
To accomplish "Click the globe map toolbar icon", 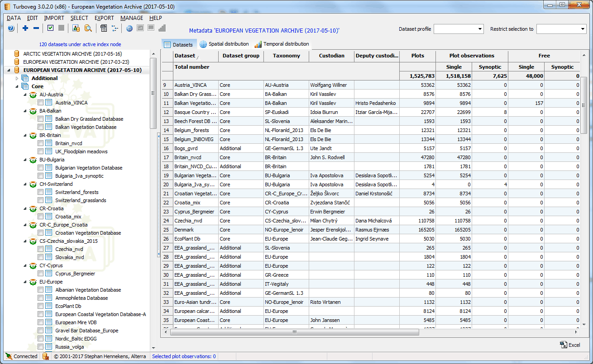I will (x=129, y=28).
